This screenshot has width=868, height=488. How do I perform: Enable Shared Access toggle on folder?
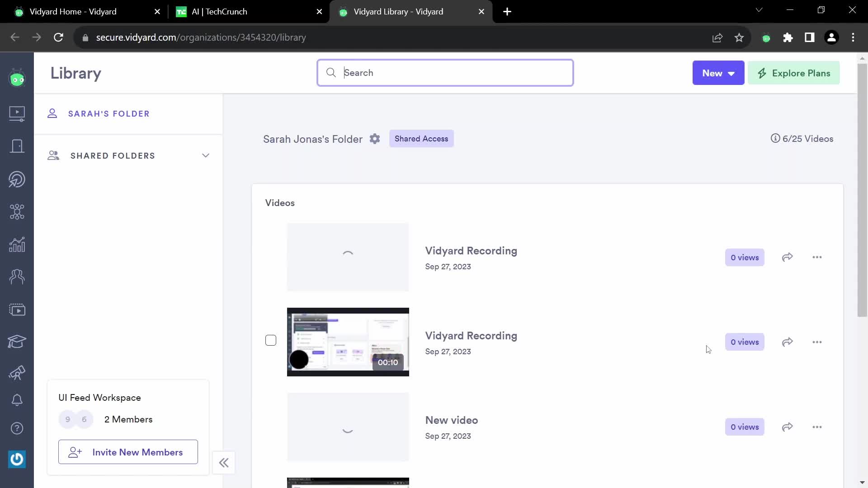click(421, 139)
